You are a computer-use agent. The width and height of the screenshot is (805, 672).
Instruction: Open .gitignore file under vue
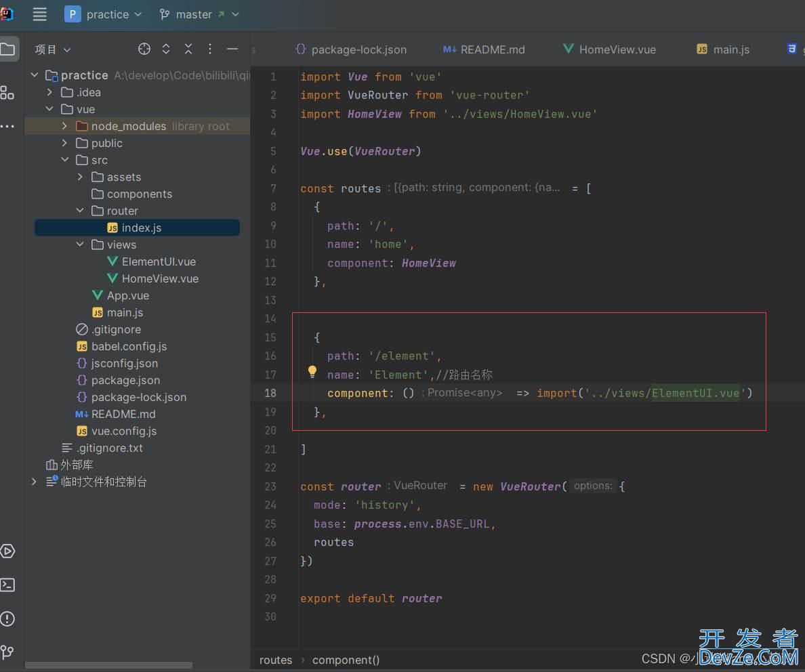(x=108, y=329)
